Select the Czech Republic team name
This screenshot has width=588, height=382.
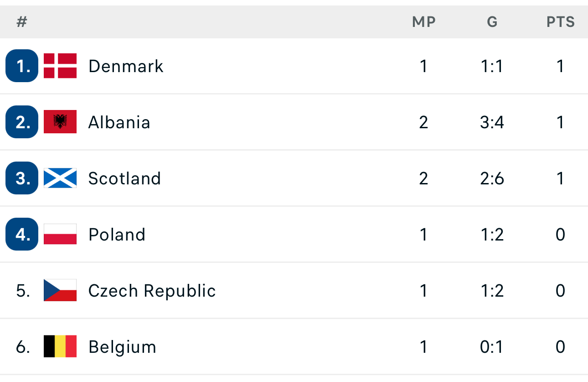[152, 291]
